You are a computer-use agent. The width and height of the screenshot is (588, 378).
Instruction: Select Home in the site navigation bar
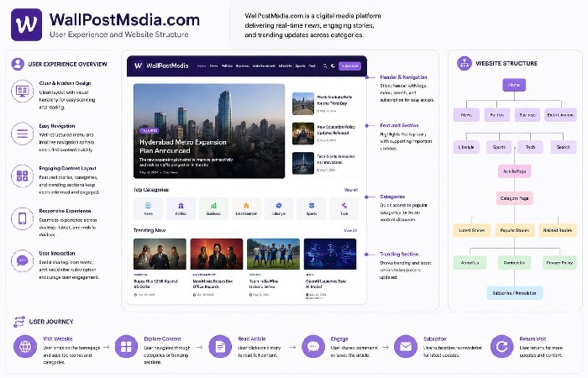coord(202,66)
